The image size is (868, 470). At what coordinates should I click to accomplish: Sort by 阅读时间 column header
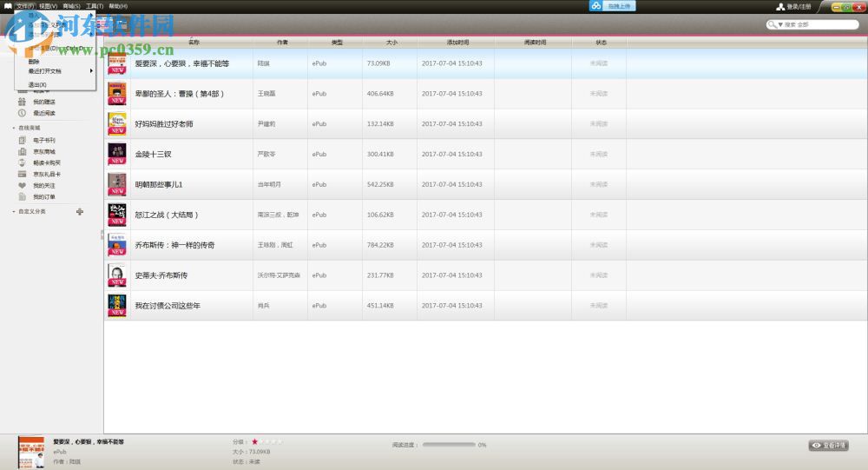(535, 42)
